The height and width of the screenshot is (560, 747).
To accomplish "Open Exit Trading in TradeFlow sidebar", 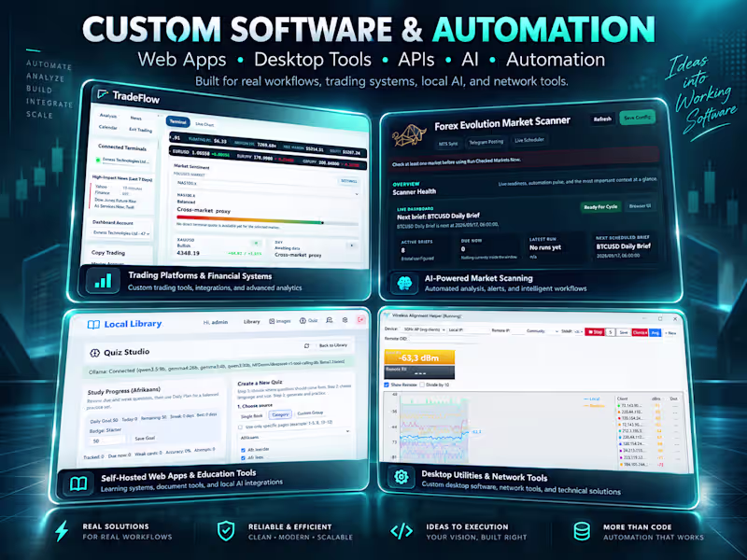I will tap(141, 130).
